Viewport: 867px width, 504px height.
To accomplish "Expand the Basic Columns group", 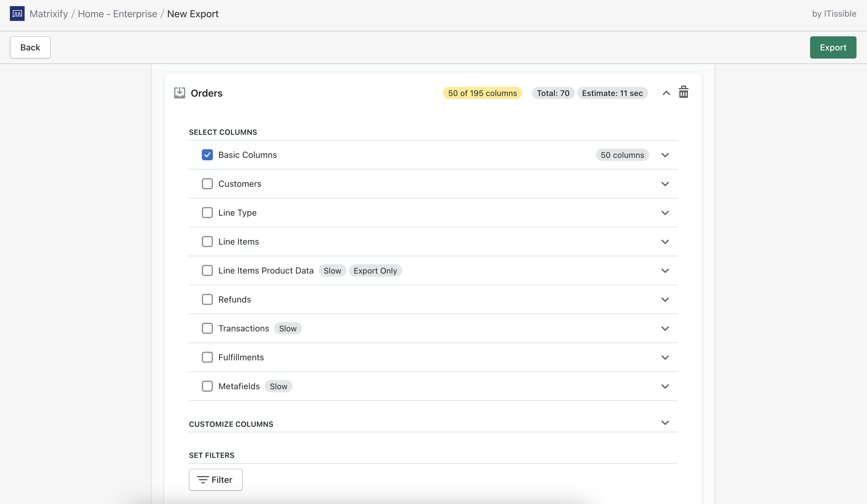I will click(665, 155).
